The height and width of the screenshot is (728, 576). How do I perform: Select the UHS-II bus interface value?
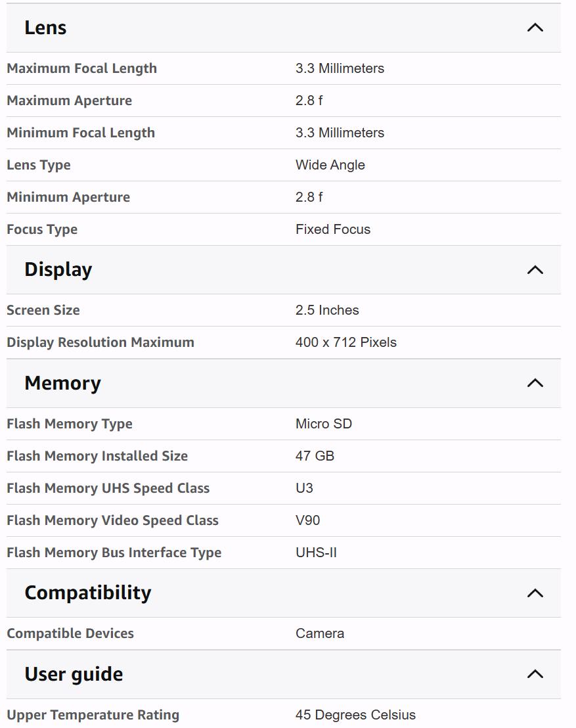[316, 553]
